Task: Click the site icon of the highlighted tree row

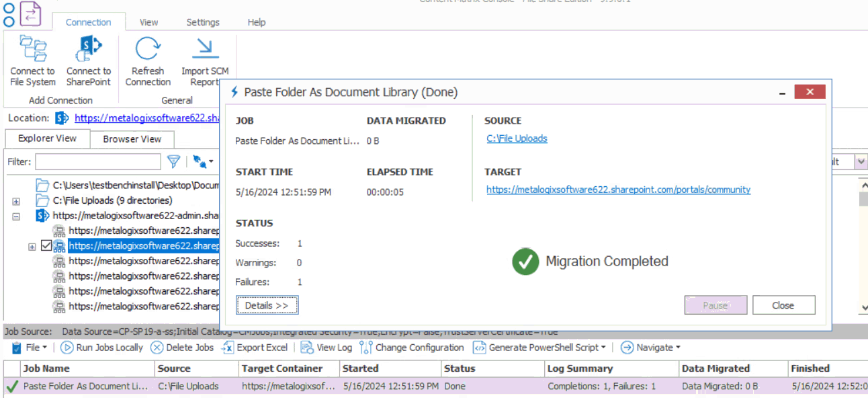Action: [x=59, y=246]
